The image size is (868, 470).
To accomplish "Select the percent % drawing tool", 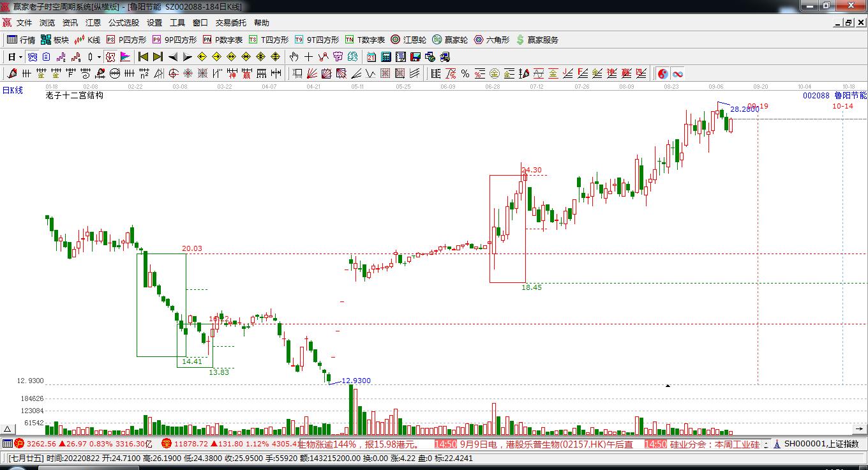I will (x=465, y=73).
